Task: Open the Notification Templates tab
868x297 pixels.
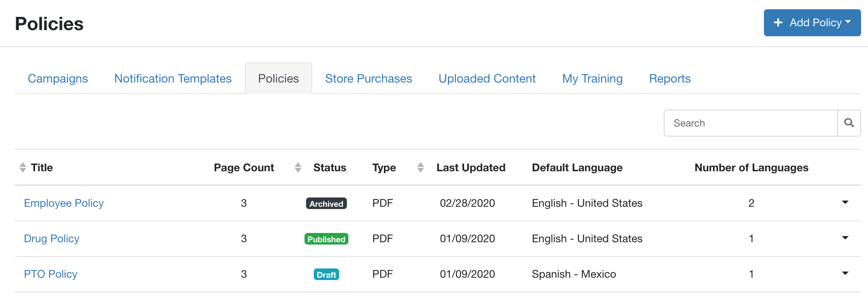Action: (x=173, y=79)
